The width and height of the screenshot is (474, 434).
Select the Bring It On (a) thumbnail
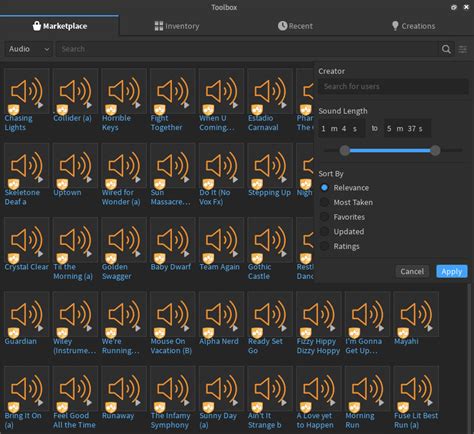(27, 388)
